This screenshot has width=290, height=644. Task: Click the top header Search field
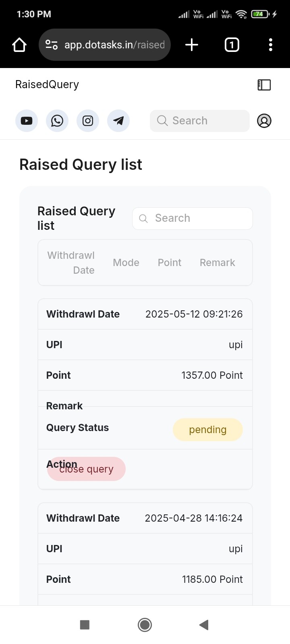pyautogui.click(x=200, y=121)
